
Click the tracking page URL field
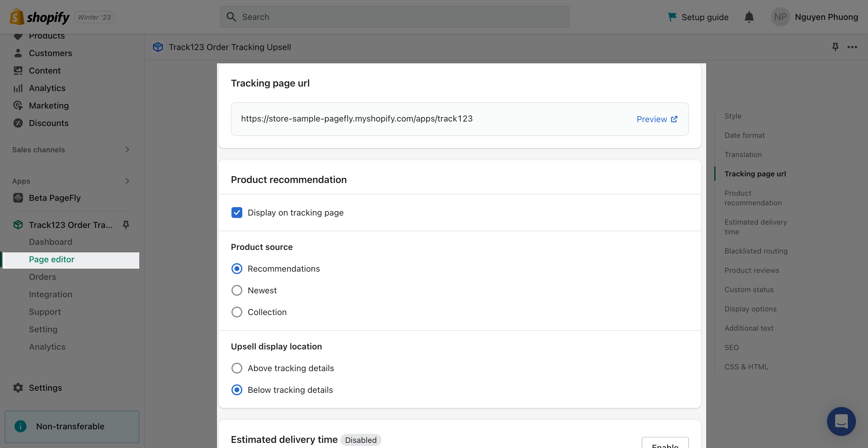coord(460,119)
